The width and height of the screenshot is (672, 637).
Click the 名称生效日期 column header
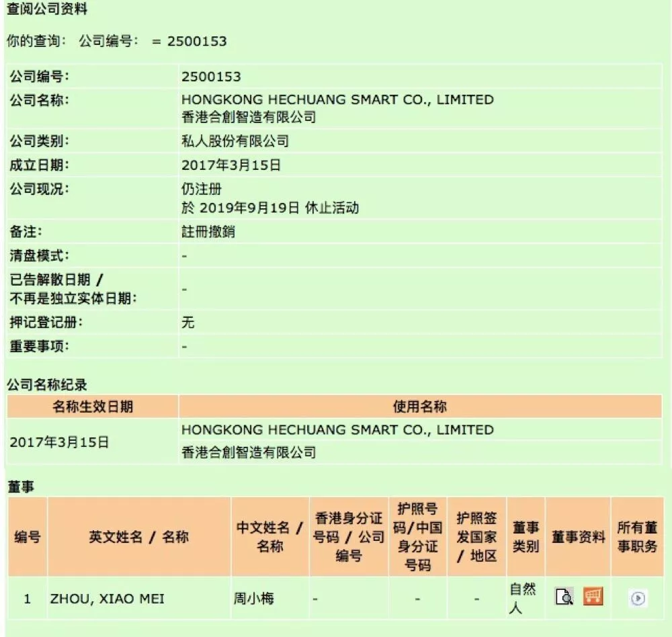coord(93,407)
